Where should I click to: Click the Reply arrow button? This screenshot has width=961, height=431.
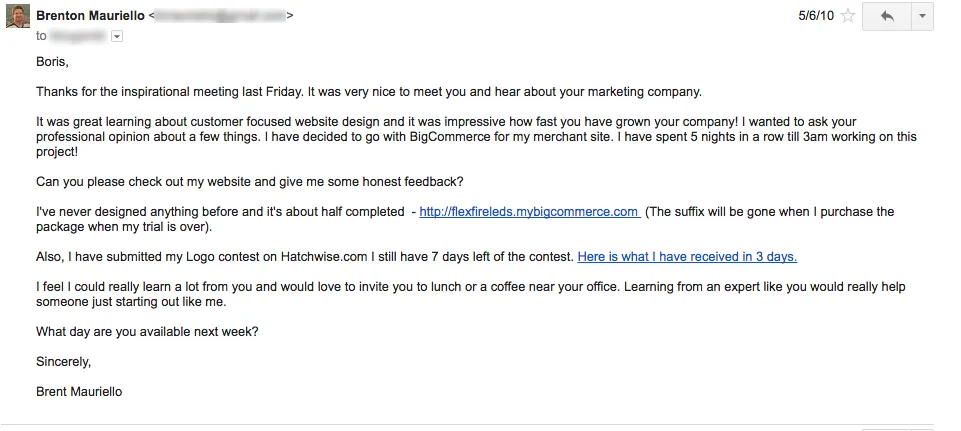click(887, 17)
